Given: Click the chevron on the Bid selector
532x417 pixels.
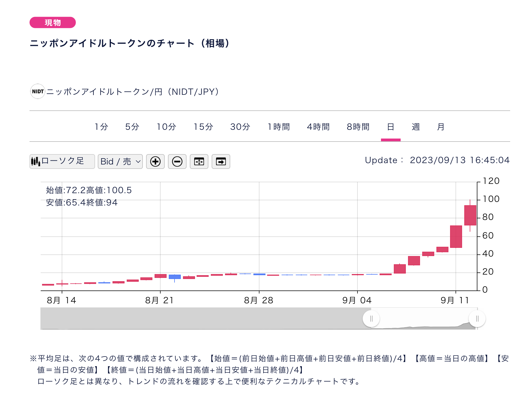Looking at the screenshot, I should pos(138,161).
